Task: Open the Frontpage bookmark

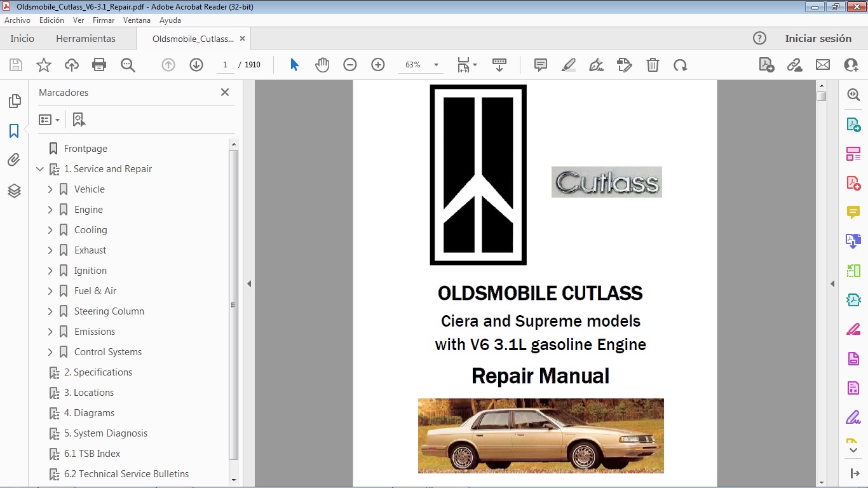Action: 86,149
